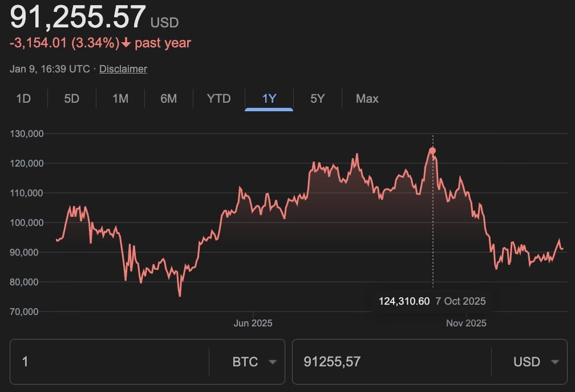Image resolution: width=575 pixels, height=392 pixels.
Task: Open the 1M price range
Action: [x=119, y=99]
